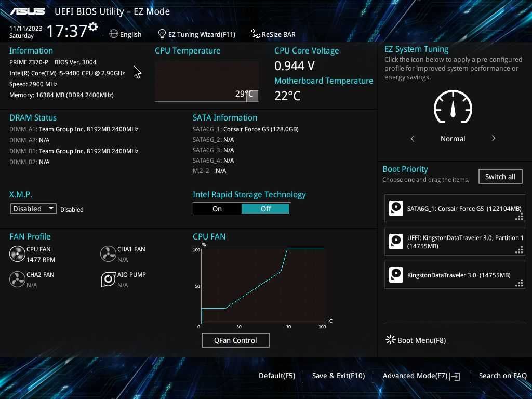The height and width of the screenshot is (399, 532).
Task: Switch to Advanced Mode(F7)
Action: (x=421, y=376)
